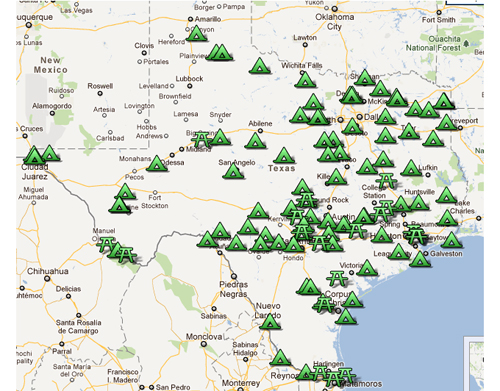Click the tent marker east of Sabinas Hidalgo
The image size is (500, 391).
[280, 357]
